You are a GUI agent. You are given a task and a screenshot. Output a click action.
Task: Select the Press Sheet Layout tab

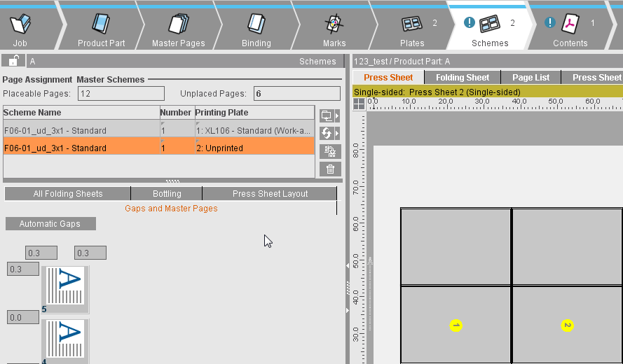(270, 194)
